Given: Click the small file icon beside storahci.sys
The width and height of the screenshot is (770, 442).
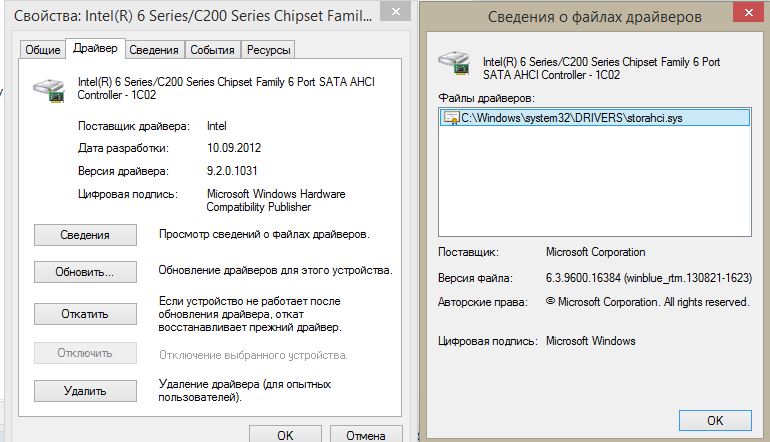Looking at the screenshot, I should point(452,118).
